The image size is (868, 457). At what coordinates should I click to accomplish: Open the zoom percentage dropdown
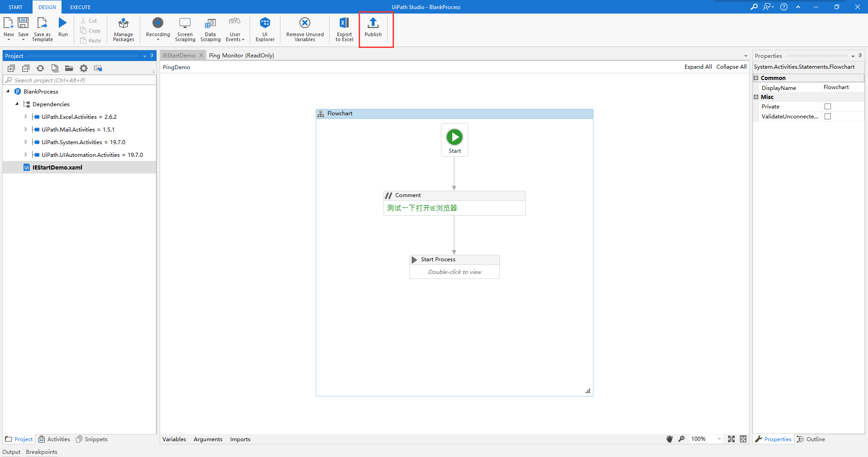point(719,439)
